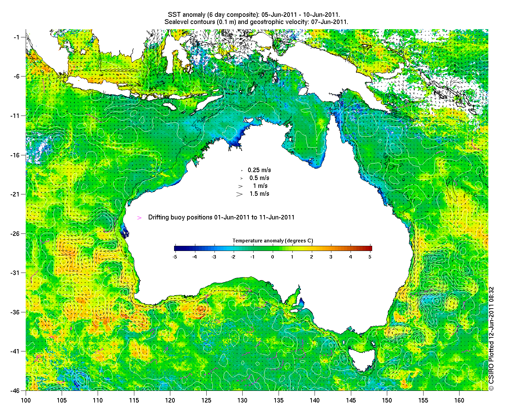This screenshot has height=420, width=514.
Task: Click longitude label '155' on the bottom axis
Action: tap(423, 400)
